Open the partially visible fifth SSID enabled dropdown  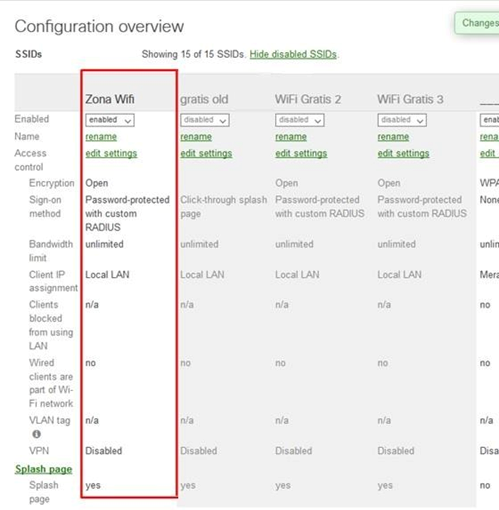pyautogui.click(x=489, y=120)
